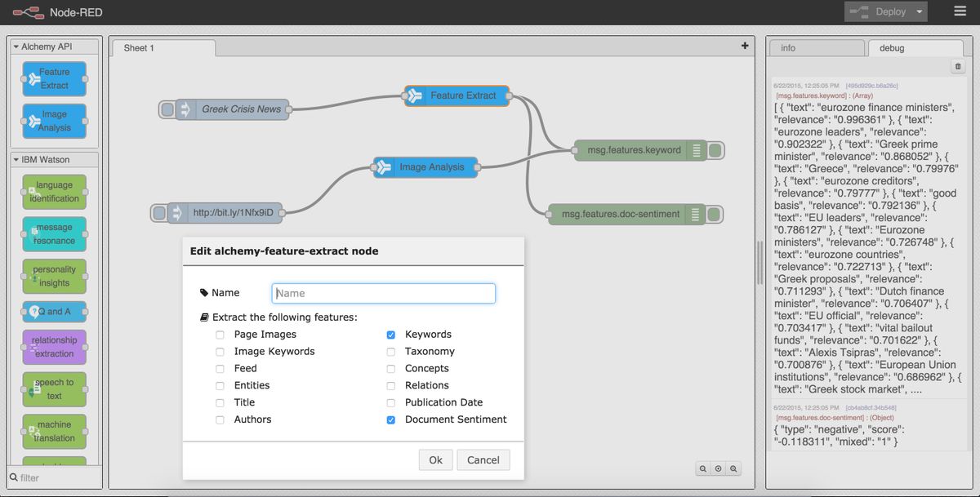Check the Concepts checkbox

390,369
